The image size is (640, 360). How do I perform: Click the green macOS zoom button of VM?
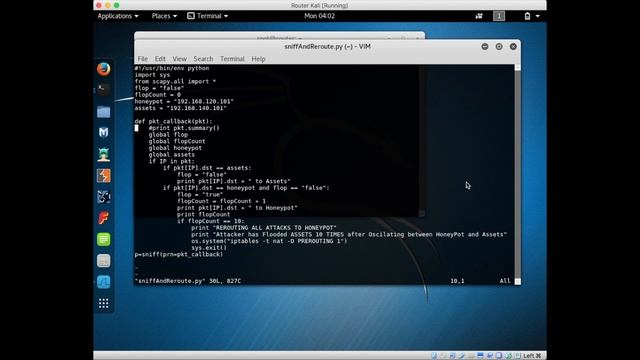(x=117, y=5)
